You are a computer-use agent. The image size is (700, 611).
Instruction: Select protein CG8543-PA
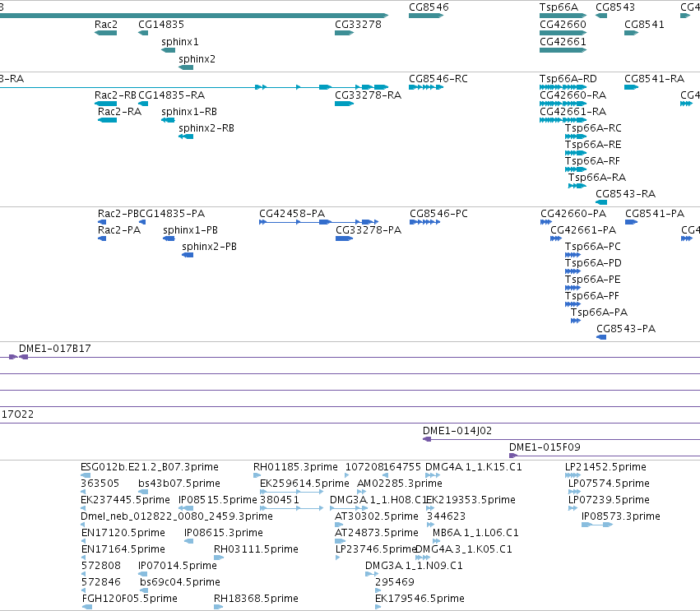pos(601,337)
